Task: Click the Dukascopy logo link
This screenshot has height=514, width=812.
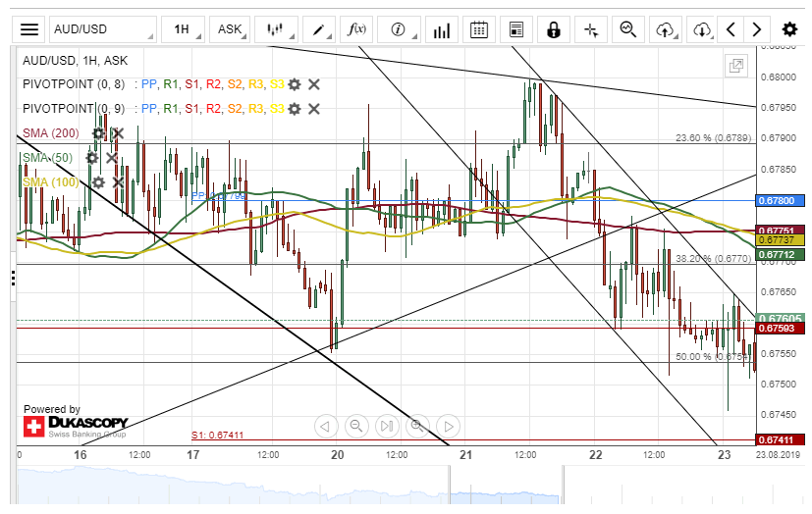Action: (75, 425)
